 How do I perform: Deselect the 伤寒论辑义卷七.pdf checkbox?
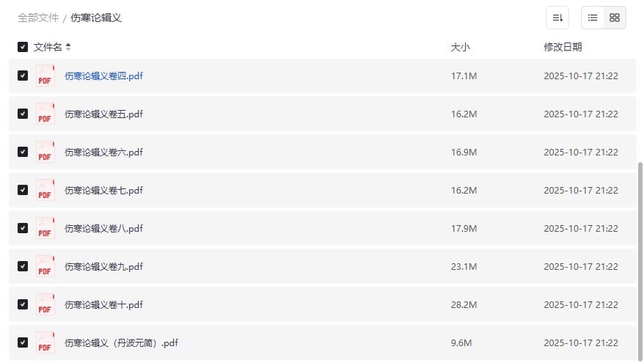[x=23, y=190]
